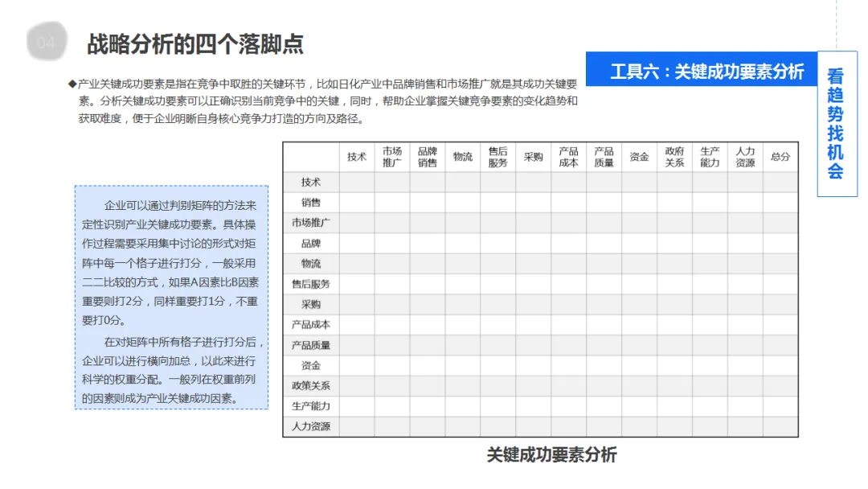Select the blue banner 工具六：关键成功要素分析
The height and width of the screenshot is (489, 868).
(702, 70)
